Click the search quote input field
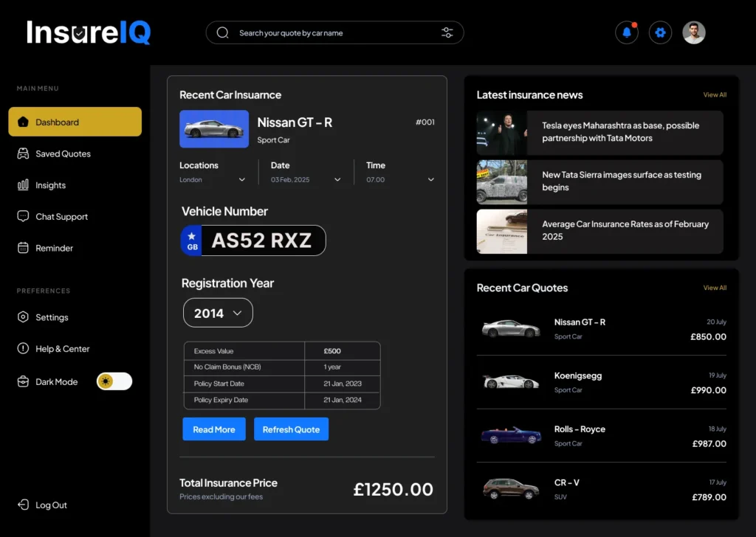 click(x=335, y=32)
